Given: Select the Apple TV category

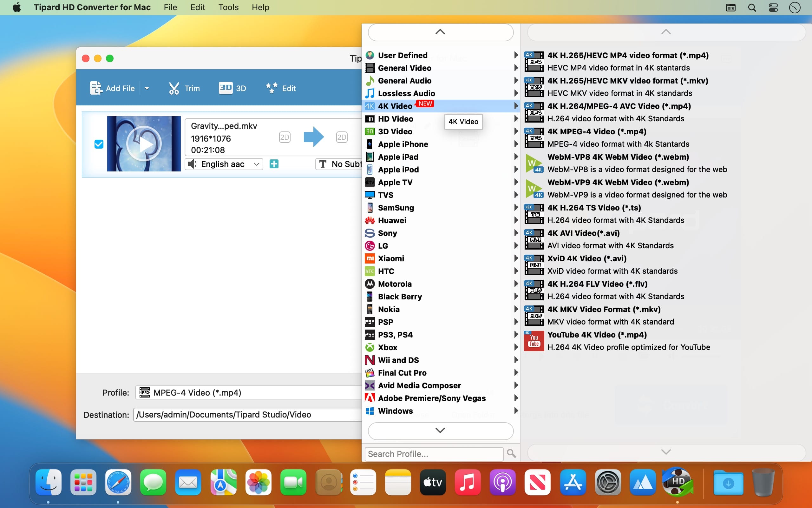Looking at the screenshot, I should (x=441, y=182).
